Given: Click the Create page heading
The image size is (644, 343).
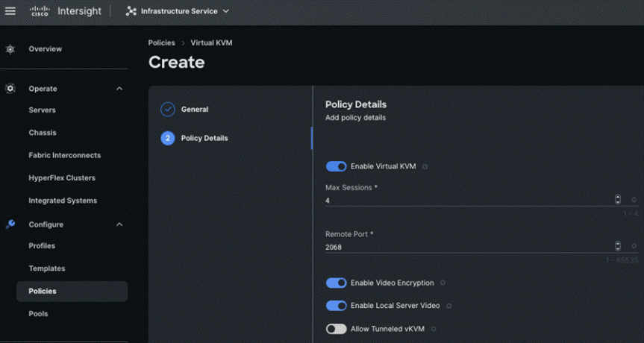Looking at the screenshot, I should tap(177, 63).
